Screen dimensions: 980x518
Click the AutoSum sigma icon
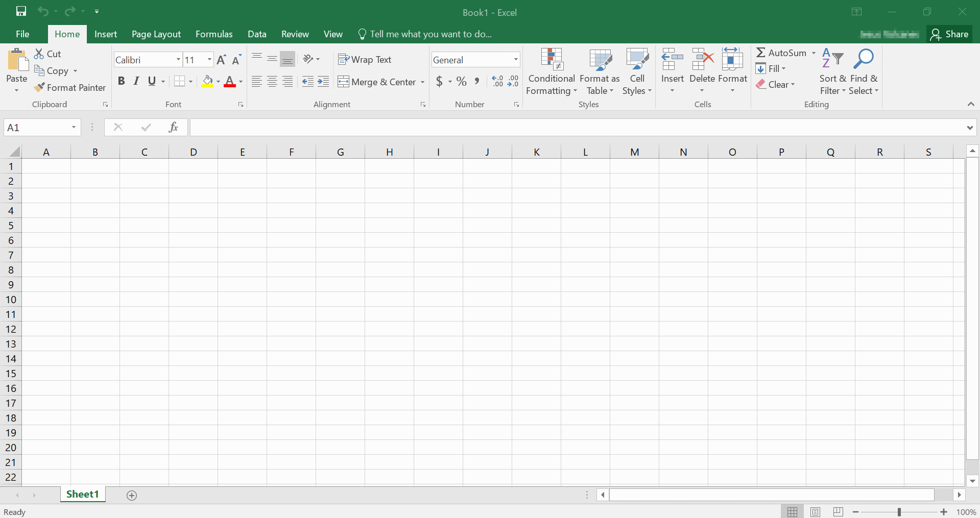[x=760, y=53]
